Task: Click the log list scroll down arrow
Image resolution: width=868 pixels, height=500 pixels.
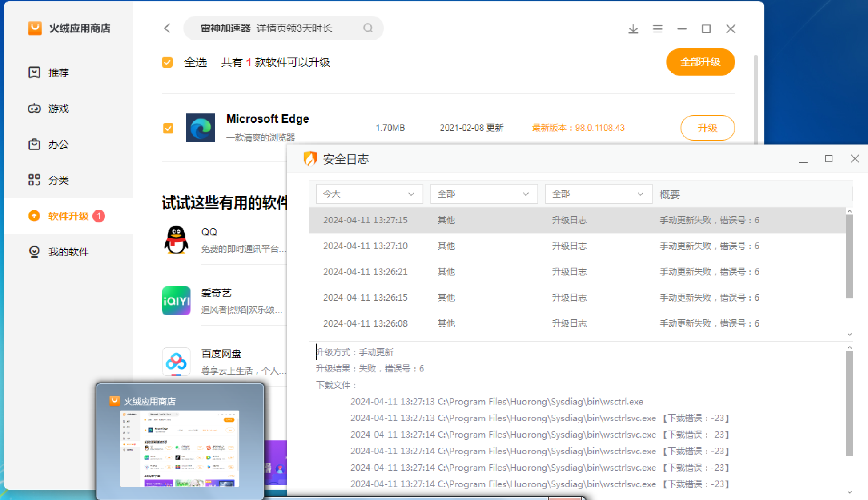Action: 849,334
